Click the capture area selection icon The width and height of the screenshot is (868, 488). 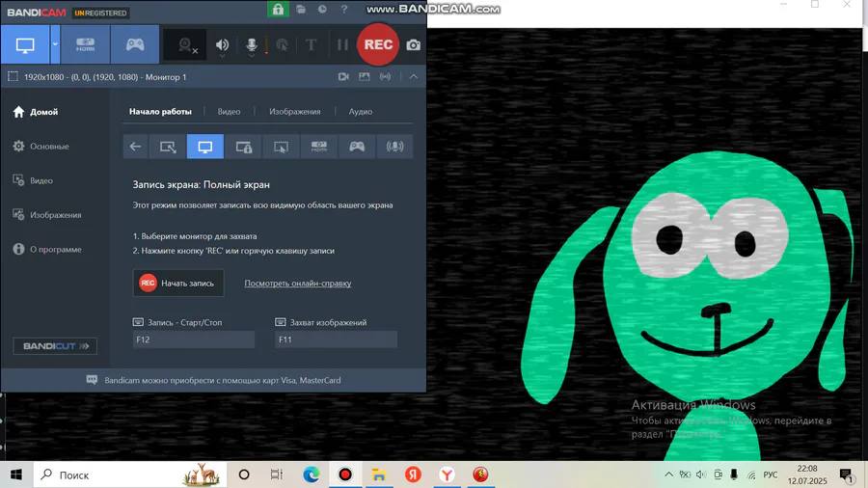[13, 77]
